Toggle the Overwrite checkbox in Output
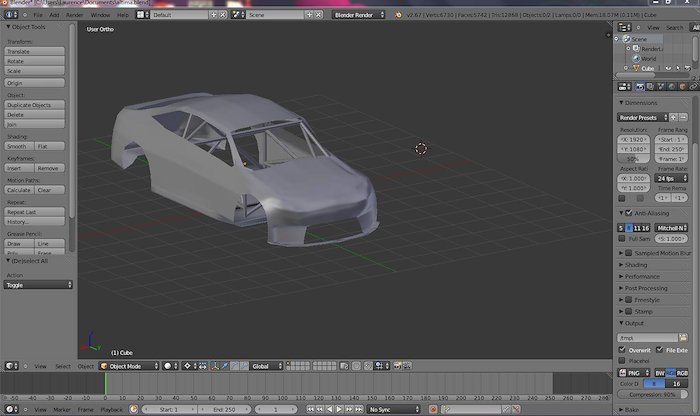The image size is (700, 416). (622, 350)
